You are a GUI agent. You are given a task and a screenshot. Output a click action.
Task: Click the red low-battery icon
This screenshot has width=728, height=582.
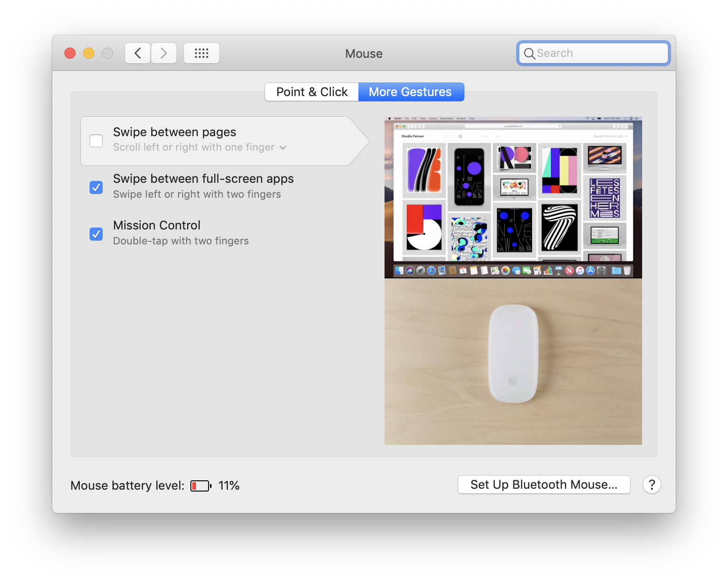[201, 486]
